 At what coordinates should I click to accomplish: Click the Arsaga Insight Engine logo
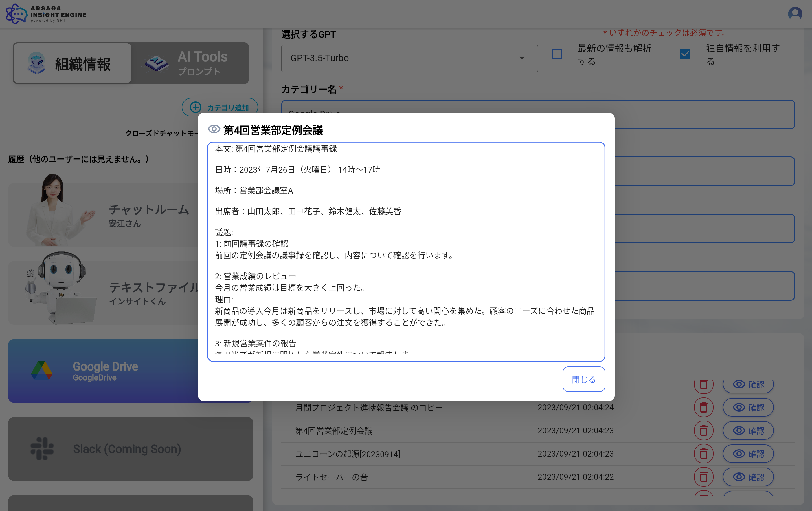tap(46, 14)
